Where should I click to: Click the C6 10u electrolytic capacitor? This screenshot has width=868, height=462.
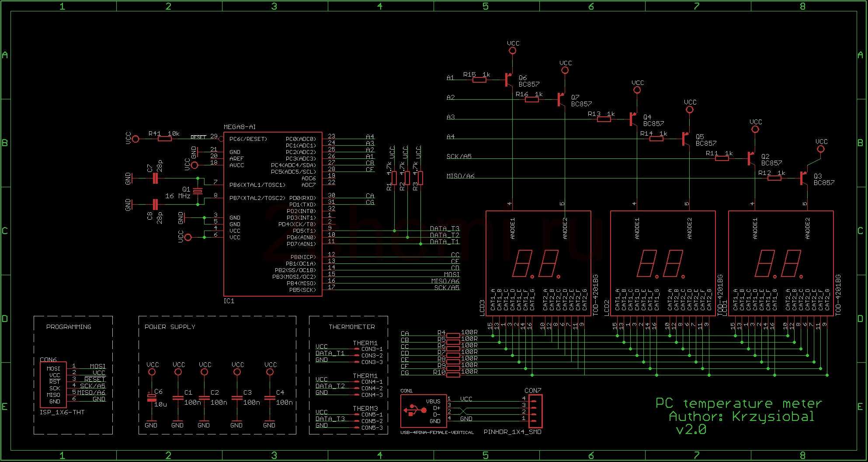pos(151,397)
